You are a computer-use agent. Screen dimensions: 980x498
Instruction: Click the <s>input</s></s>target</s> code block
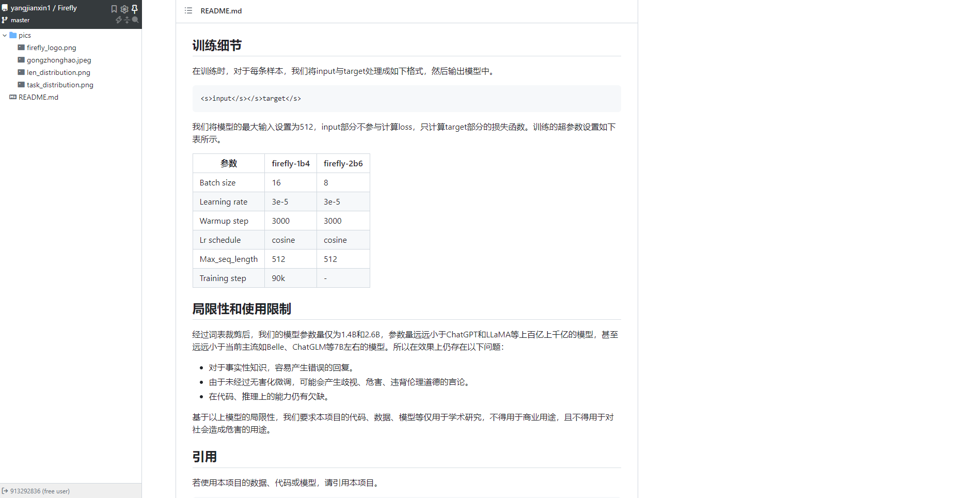tap(406, 99)
